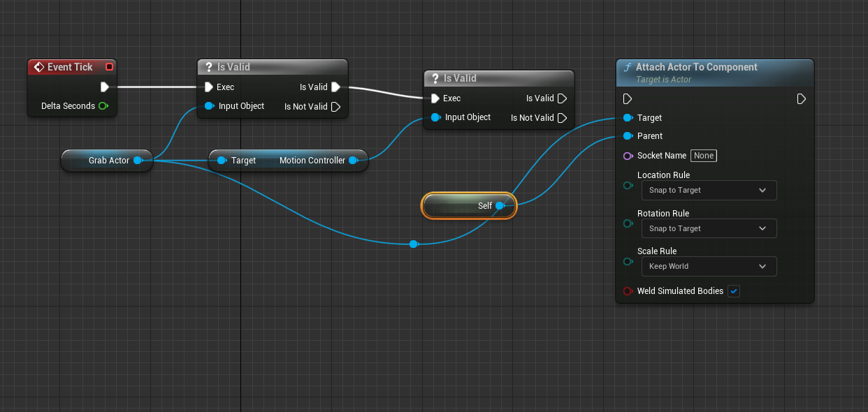Click the reroute node on the lower wire
The image size is (868, 412).
point(414,244)
